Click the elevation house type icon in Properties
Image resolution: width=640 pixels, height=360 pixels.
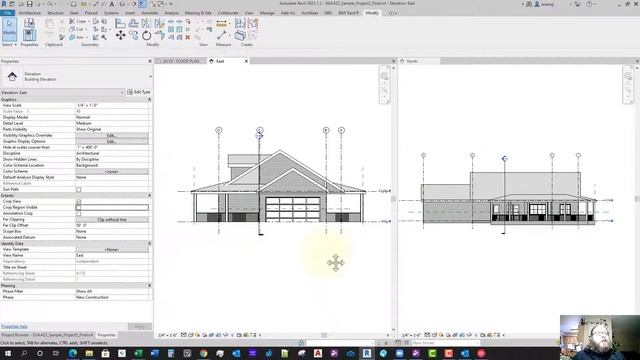[12, 76]
